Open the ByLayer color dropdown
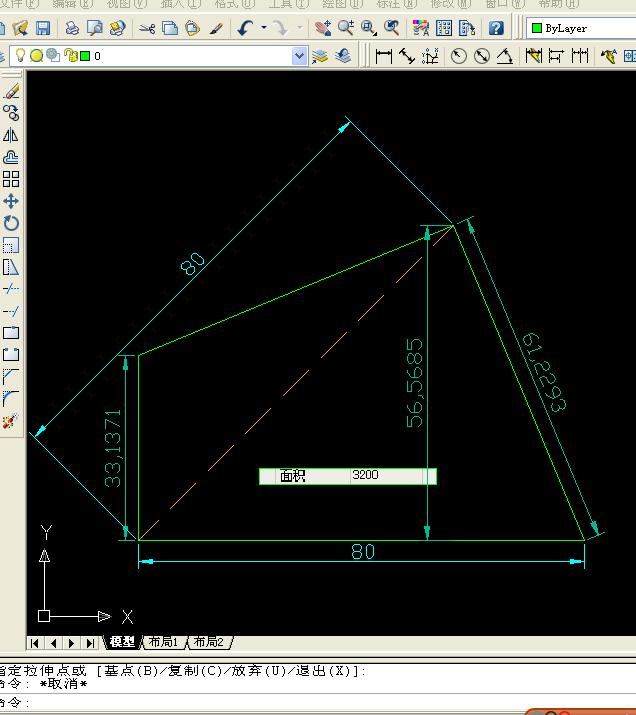The image size is (636, 715). click(x=581, y=28)
